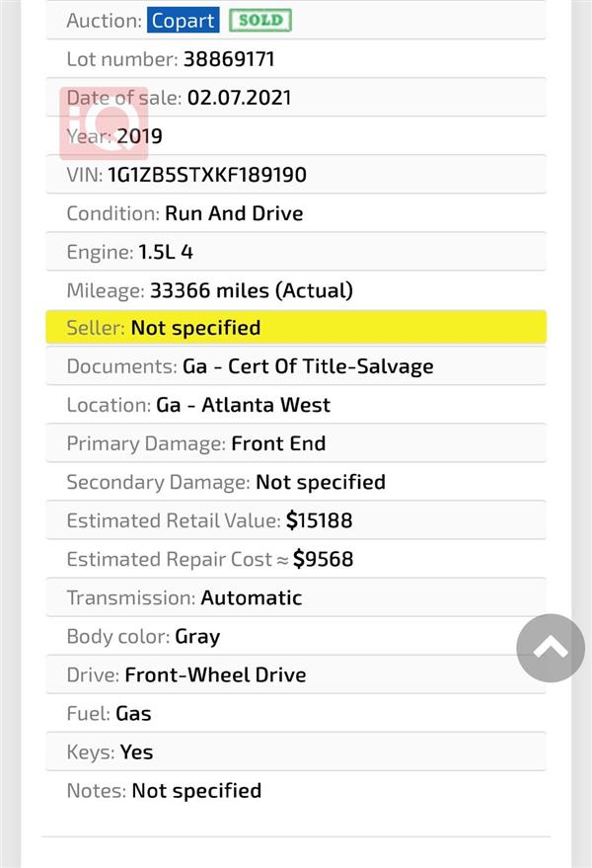Open the Copart auction badge

coord(184,21)
